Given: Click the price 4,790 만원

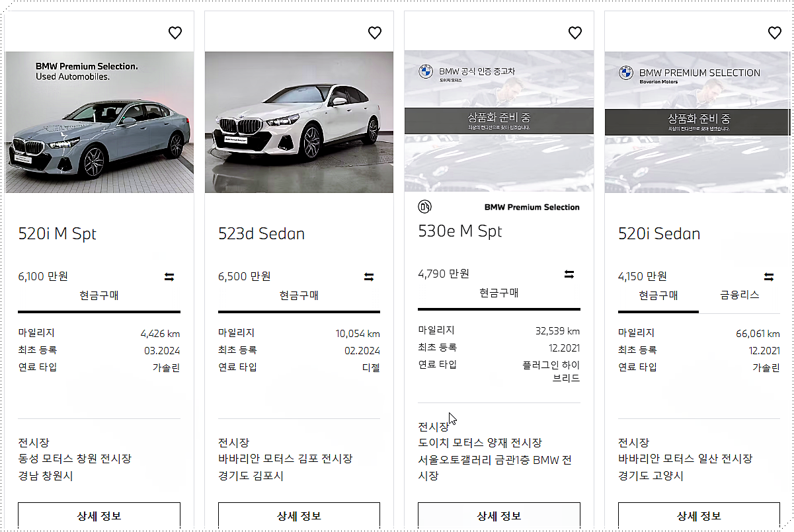Looking at the screenshot, I should coord(444,274).
